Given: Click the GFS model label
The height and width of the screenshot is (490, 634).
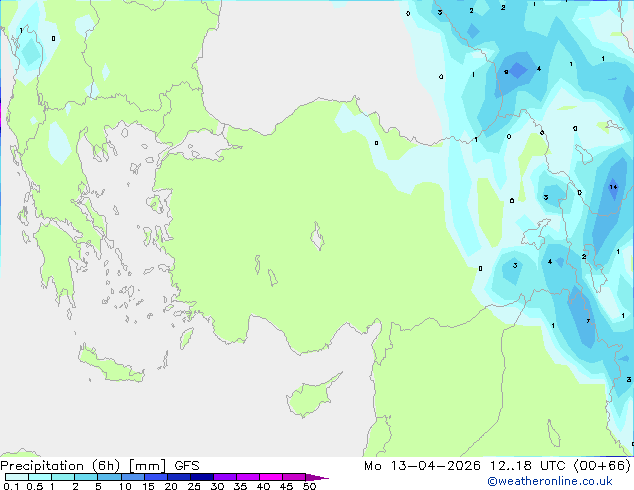Looking at the screenshot, I should pyautogui.click(x=187, y=466).
